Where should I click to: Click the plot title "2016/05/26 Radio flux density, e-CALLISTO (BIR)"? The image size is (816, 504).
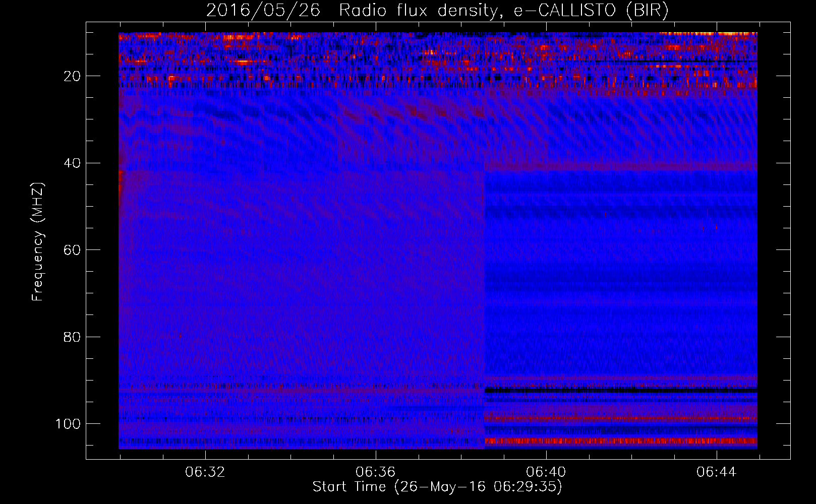click(437, 10)
